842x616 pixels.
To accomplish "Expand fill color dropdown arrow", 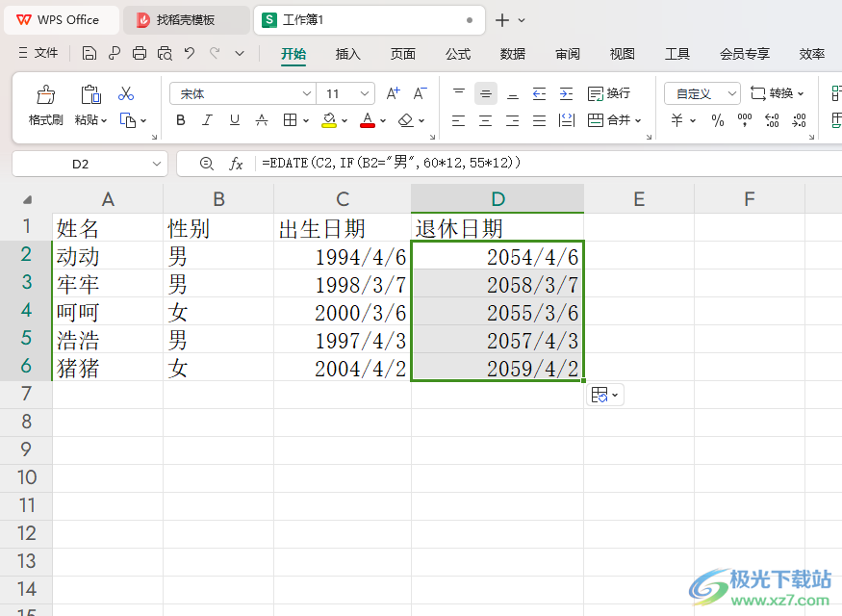I will (344, 121).
